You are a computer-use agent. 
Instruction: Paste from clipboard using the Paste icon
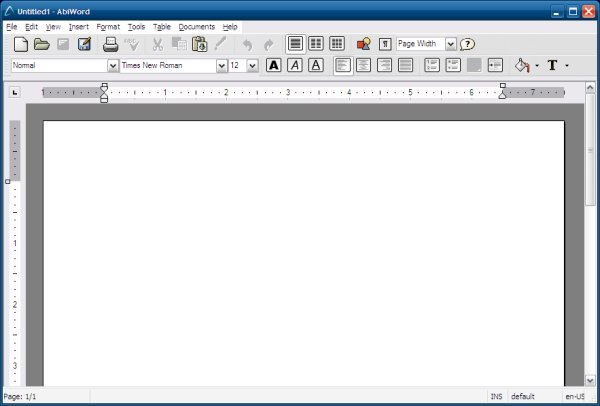pos(199,44)
